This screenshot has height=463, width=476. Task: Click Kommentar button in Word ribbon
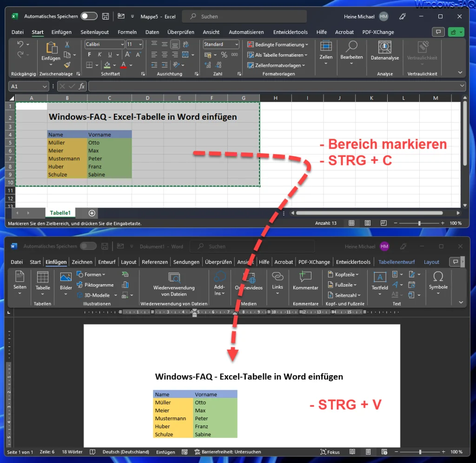click(305, 281)
